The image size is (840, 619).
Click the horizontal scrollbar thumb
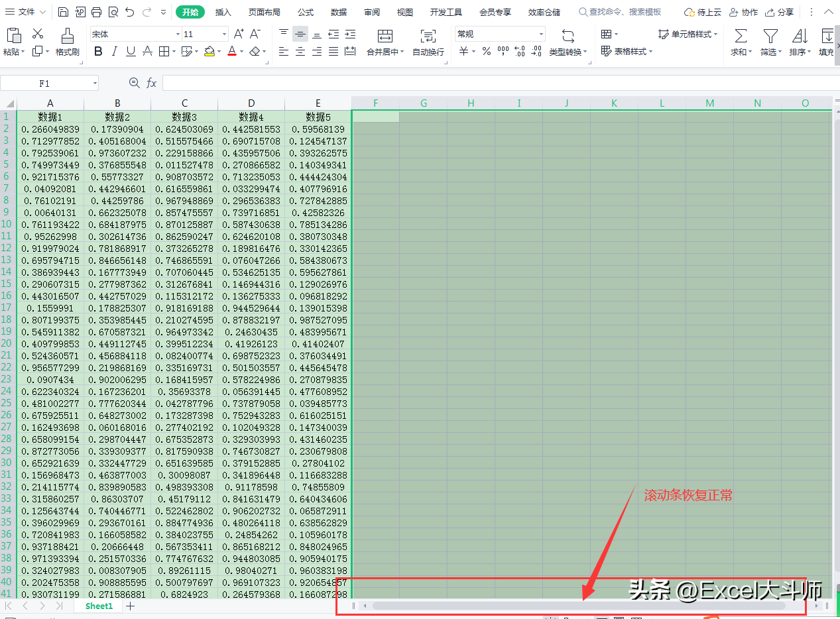click(x=579, y=605)
